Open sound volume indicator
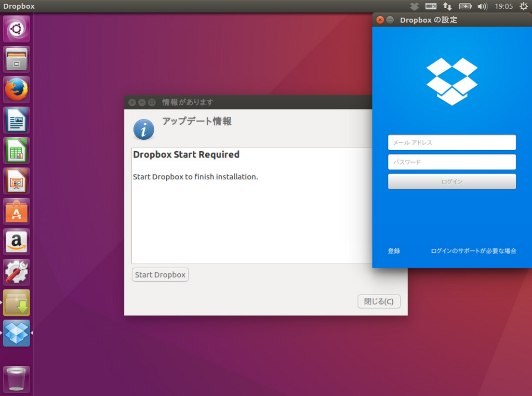Screen dimensions: 532x396 pyautogui.click(x=482, y=6)
